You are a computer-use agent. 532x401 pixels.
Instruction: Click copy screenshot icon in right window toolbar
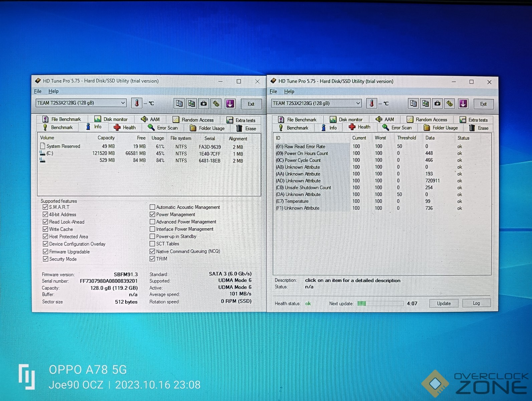(x=426, y=104)
